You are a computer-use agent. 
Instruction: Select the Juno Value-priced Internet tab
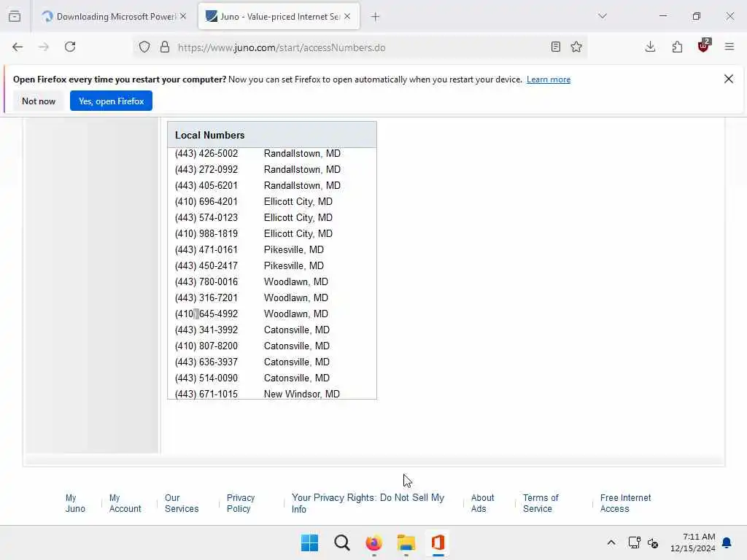279,17
